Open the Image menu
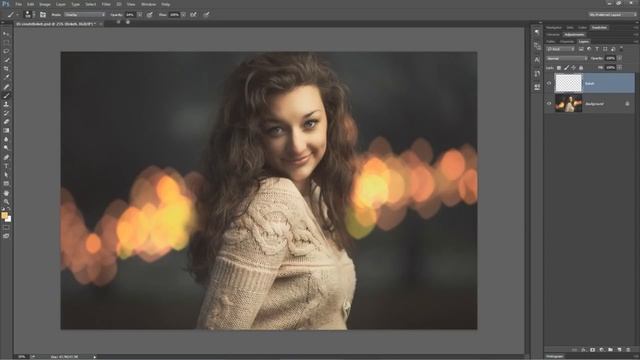The image size is (640, 360). tap(44, 4)
